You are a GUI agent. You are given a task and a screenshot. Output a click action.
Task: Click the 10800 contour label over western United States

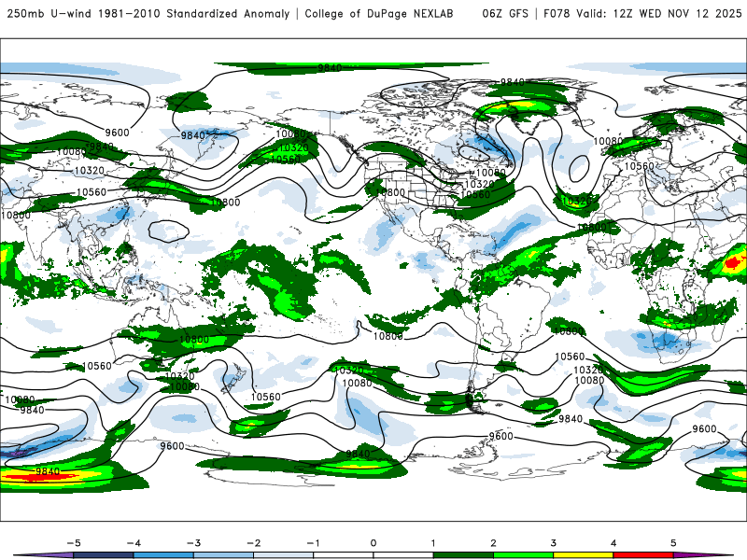click(x=390, y=192)
